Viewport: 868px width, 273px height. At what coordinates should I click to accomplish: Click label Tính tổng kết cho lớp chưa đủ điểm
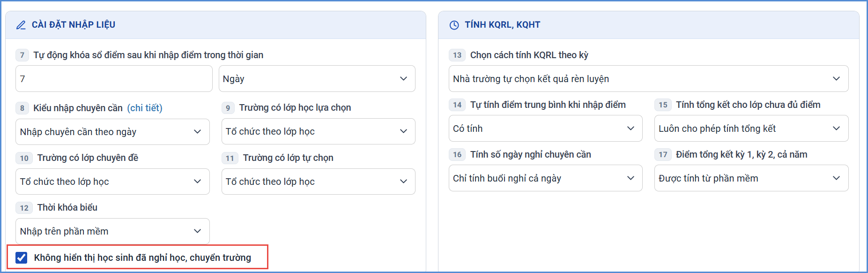pyautogui.click(x=748, y=105)
